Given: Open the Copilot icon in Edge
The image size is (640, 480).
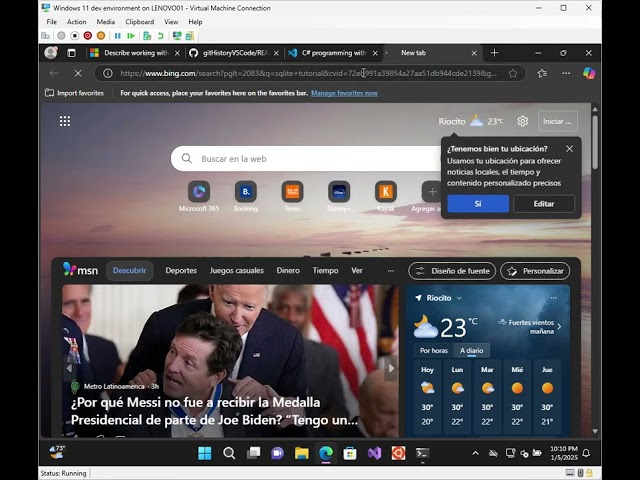Looking at the screenshot, I should click(589, 73).
